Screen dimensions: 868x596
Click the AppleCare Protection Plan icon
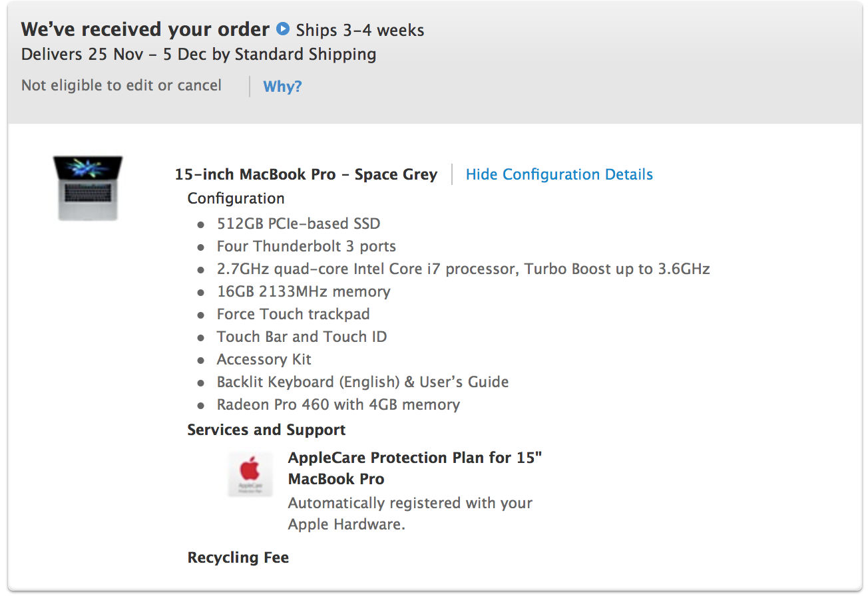tap(250, 474)
